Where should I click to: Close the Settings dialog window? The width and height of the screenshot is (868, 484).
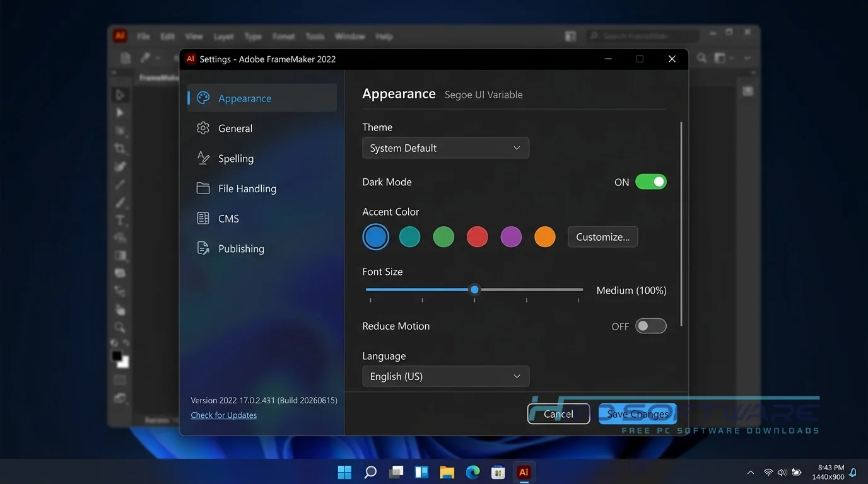[x=672, y=59]
